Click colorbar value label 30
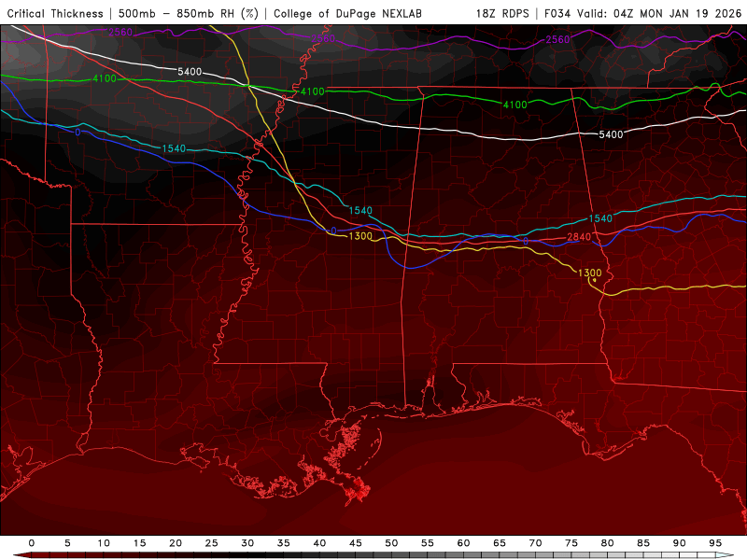Viewport: 747px width, 560px height. point(247,543)
